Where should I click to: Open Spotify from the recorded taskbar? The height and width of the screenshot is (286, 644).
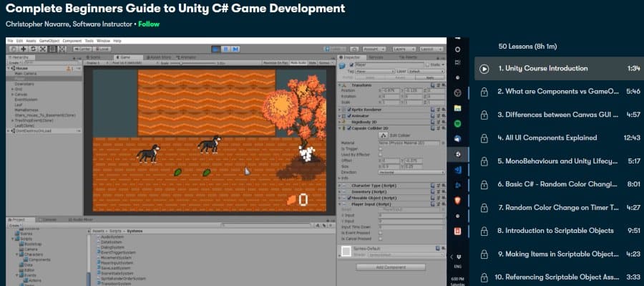click(457, 123)
